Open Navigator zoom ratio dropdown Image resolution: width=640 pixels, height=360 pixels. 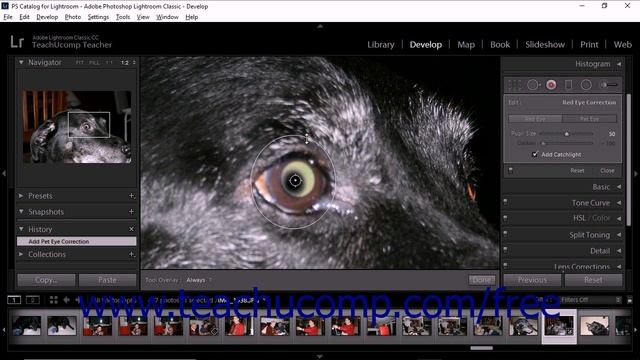click(x=134, y=62)
